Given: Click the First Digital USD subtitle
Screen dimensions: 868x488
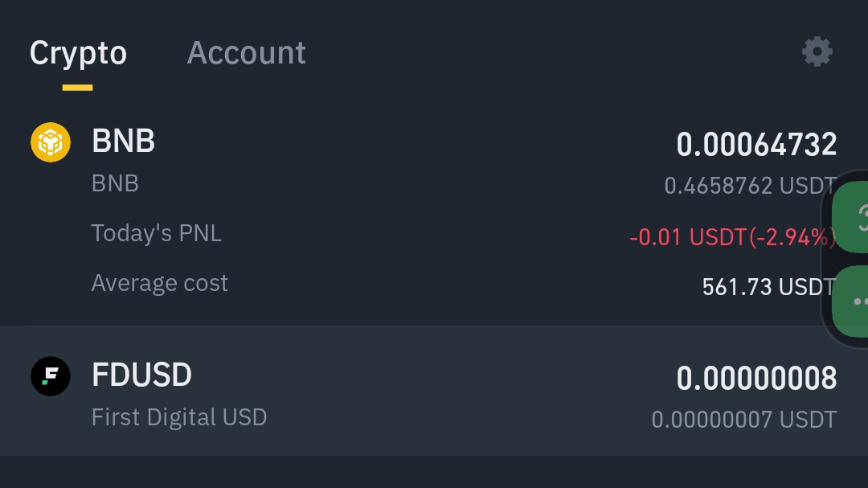Looking at the screenshot, I should click(x=178, y=417).
